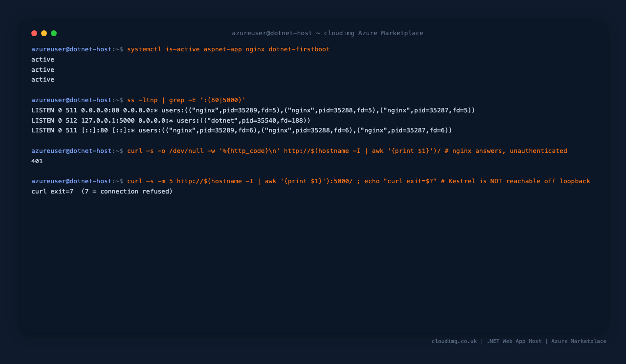Click the second 'active' output line
The image size is (626, 364).
point(43,70)
